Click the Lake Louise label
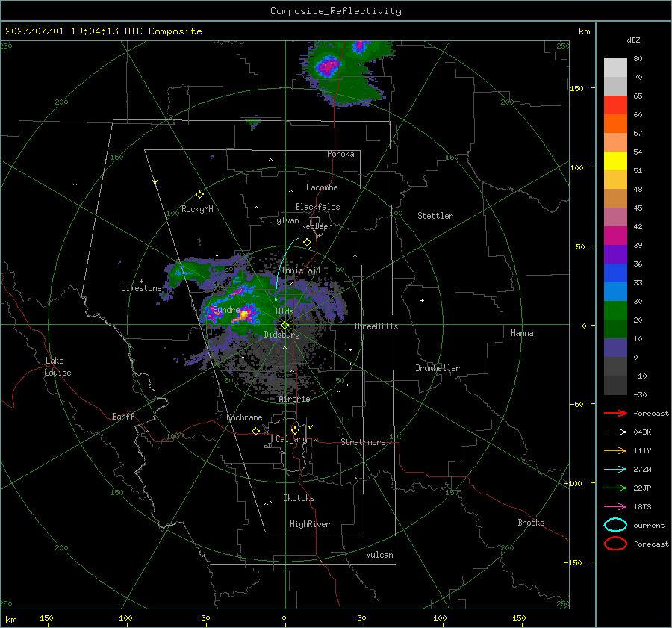 tap(57, 367)
